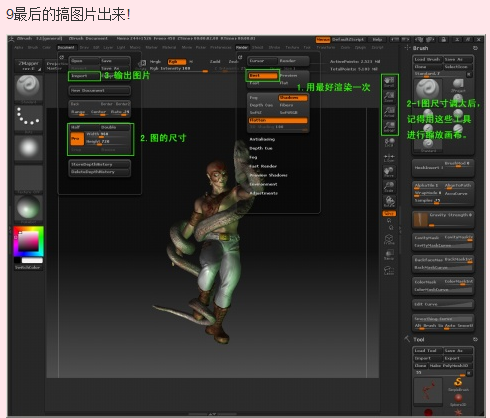490x418 pixels.
Task: Open Projection Master button
Action: (x=55, y=66)
